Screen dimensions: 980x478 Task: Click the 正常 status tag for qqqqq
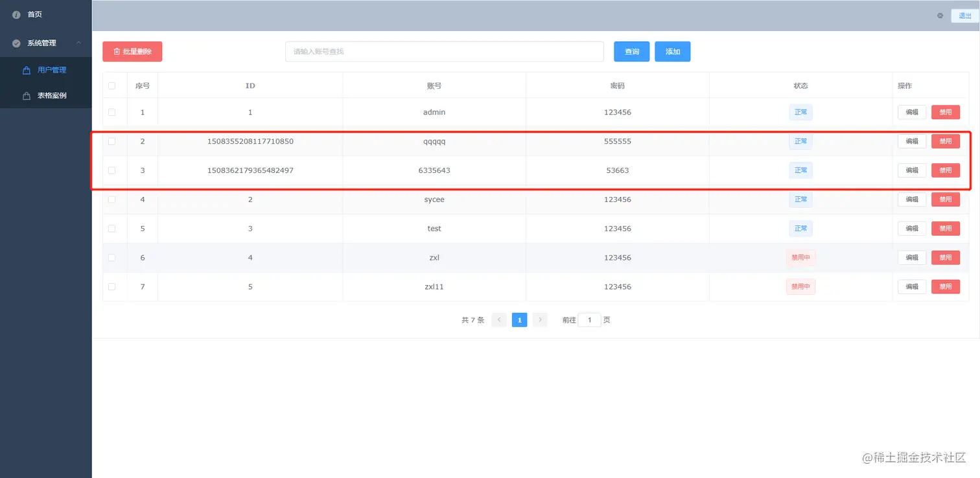click(800, 141)
